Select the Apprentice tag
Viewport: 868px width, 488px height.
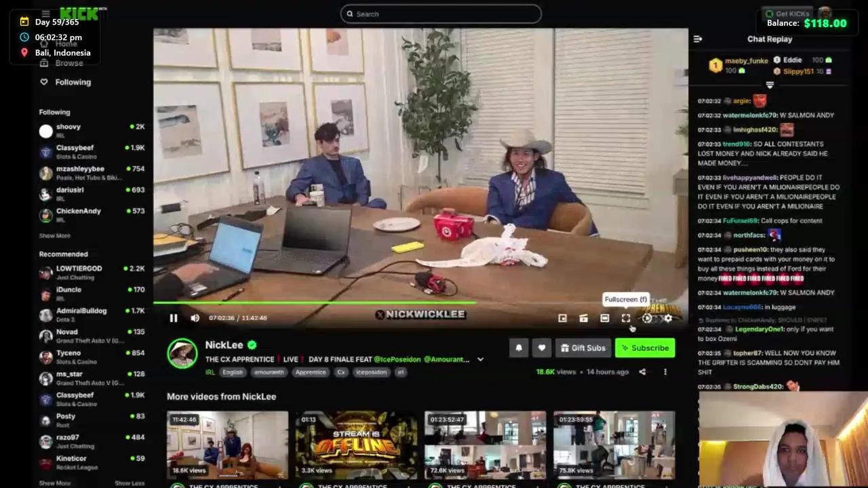click(x=311, y=372)
